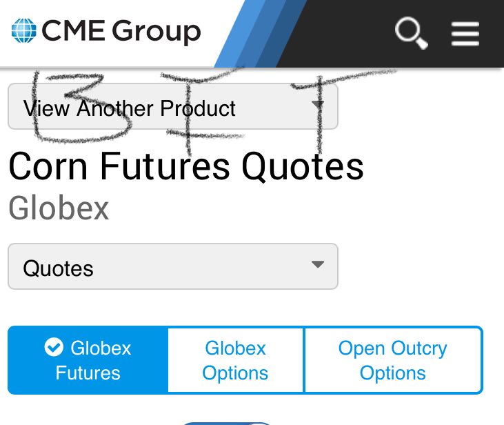Toggle the blue switch at the bottom
Viewport: 504px width, 425px height.
227,424
